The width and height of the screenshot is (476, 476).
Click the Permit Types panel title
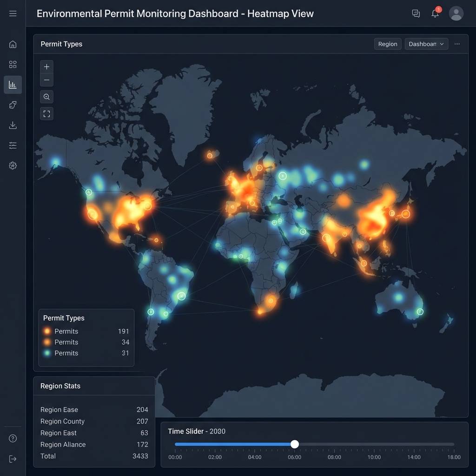pos(61,44)
